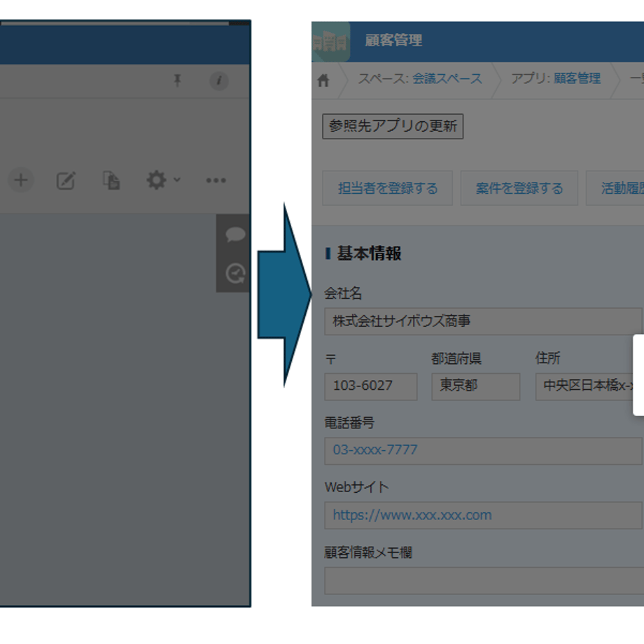Click the 基本情報 section heading
The height and width of the screenshot is (644, 644).
click(369, 253)
